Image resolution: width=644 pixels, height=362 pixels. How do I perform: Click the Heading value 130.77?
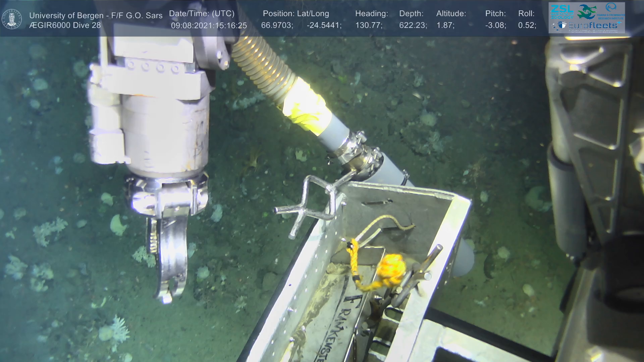coord(369,25)
